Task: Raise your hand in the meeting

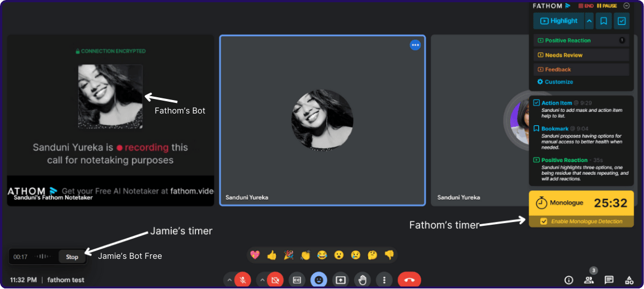Action: (x=362, y=280)
